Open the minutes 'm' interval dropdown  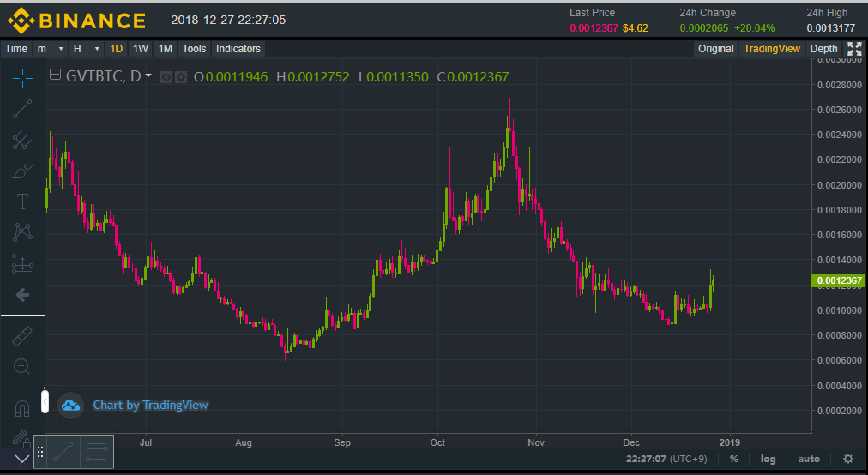[x=49, y=49]
